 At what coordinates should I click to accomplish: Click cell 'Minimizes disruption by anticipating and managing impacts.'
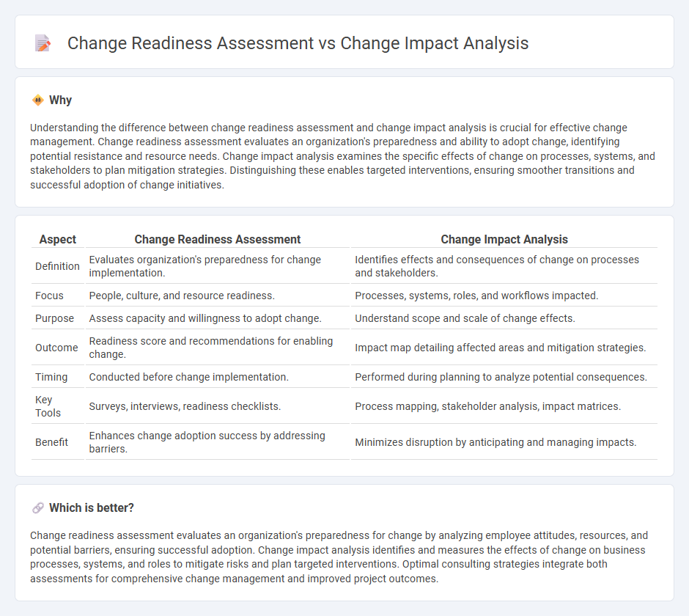(504, 442)
